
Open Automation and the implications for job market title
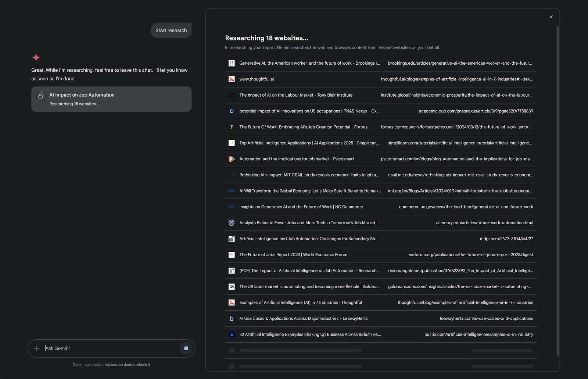(297, 159)
